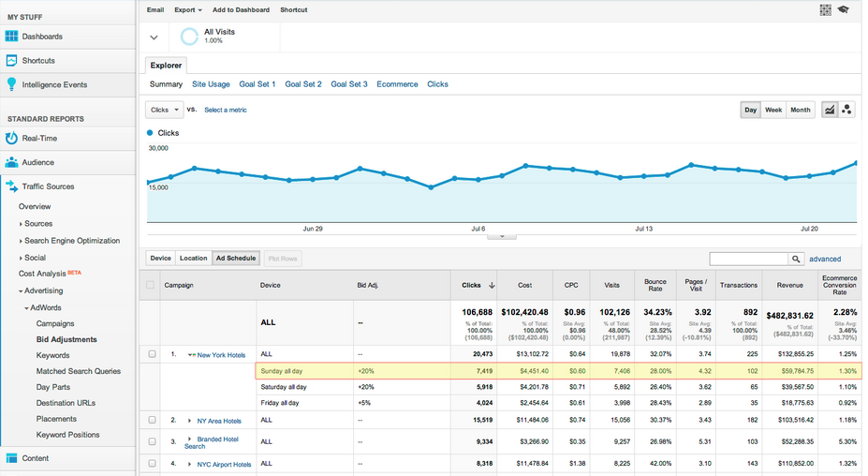Open the Clicks metric dropdown
Screen dimensions: 868x476
point(165,110)
